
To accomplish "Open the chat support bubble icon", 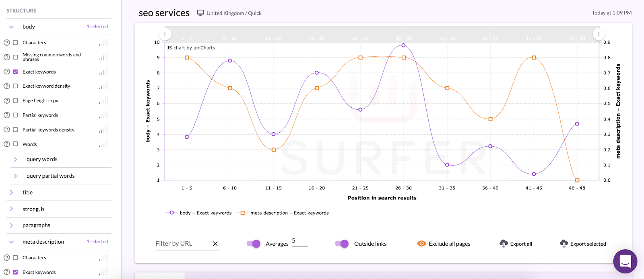I will 625,261.
